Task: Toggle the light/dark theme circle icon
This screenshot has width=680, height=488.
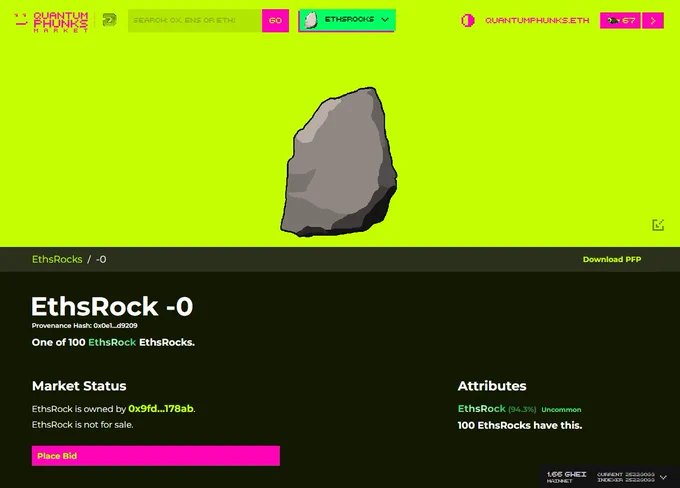Action: click(x=468, y=20)
